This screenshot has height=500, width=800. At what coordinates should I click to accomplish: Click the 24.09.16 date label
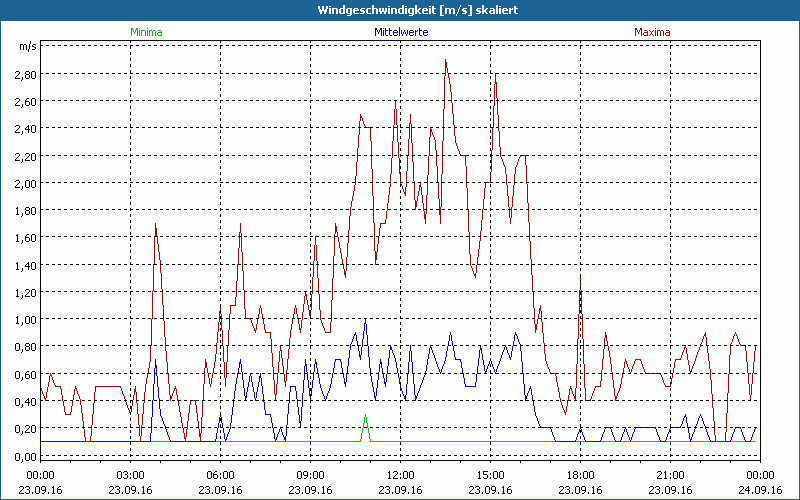pyautogui.click(x=760, y=490)
